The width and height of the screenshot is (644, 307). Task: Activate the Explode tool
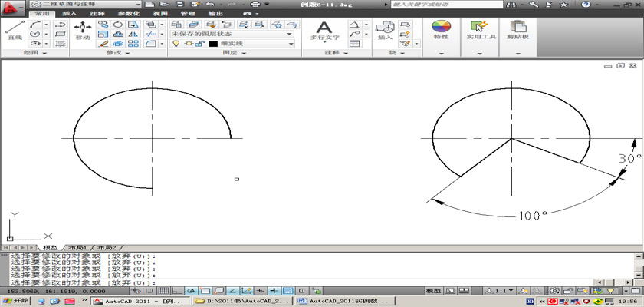coord(118,43)
